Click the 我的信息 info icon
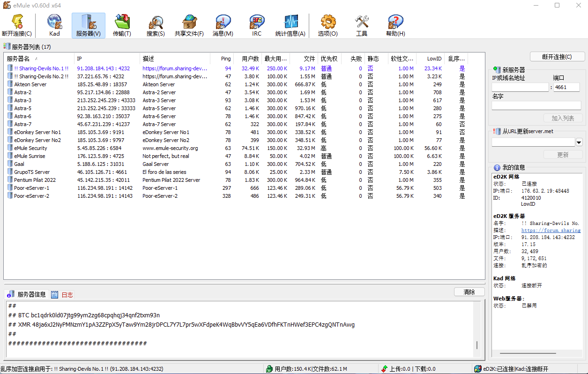Viewport: 588px width, 374px height. click(x=498, y=167)
